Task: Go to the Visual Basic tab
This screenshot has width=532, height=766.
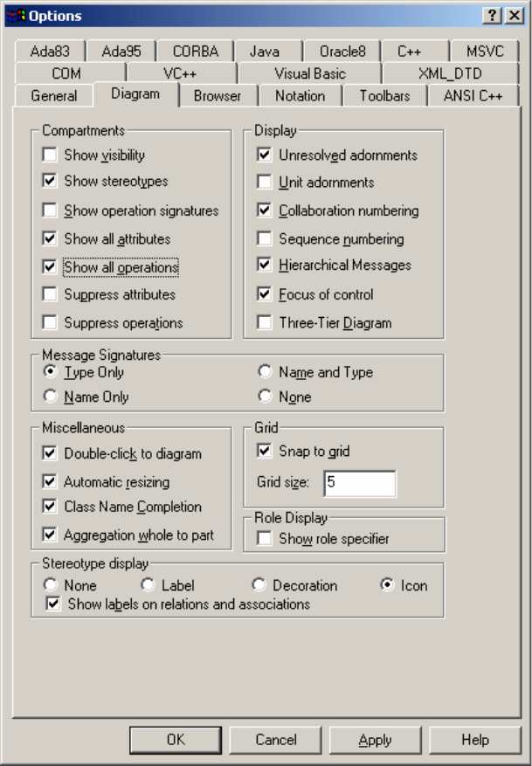Action: click(310, 74)
